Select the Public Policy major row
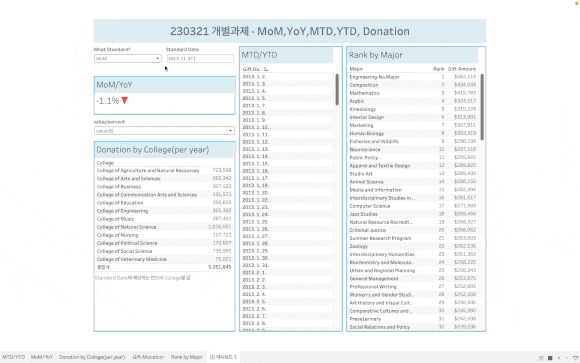580x363 pixels. click(413, 158)
